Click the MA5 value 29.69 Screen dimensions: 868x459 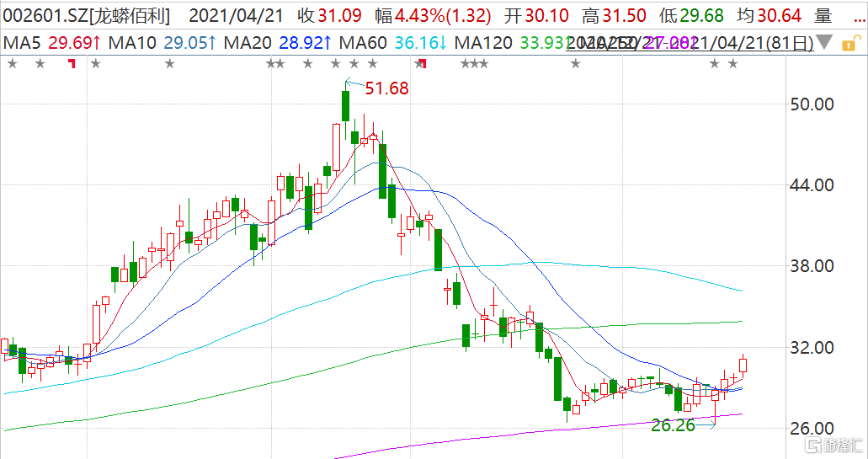pyautogui.click(x=75, y=43)
